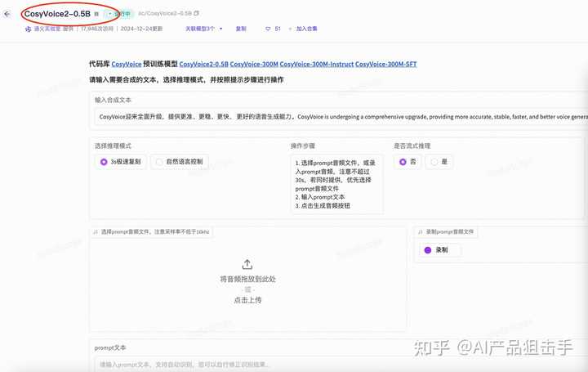The image size is (588, 372).
Task: Set streaming inference to 是
Action: pyautogui.click(x=439, y=162)
